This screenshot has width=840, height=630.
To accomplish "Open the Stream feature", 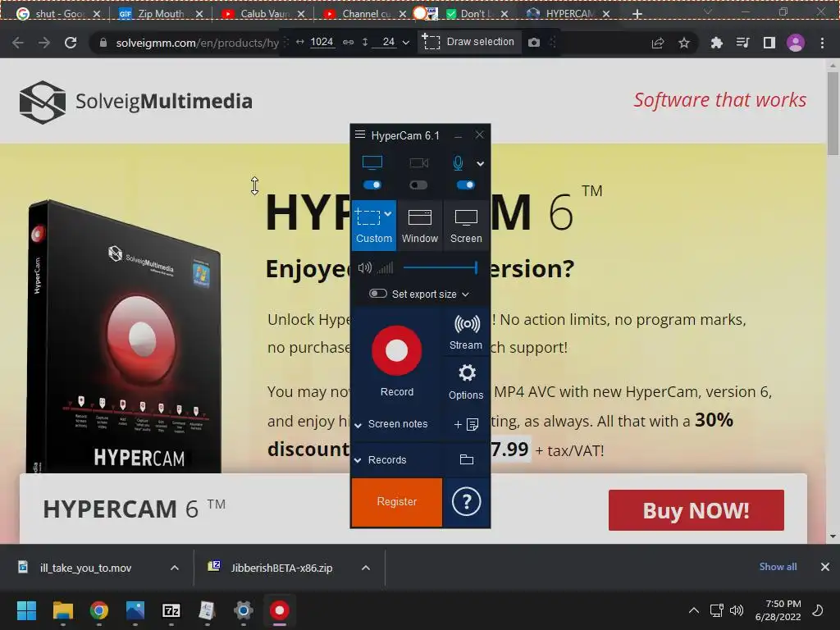I will pyautogui.click(x=466, y=332).
